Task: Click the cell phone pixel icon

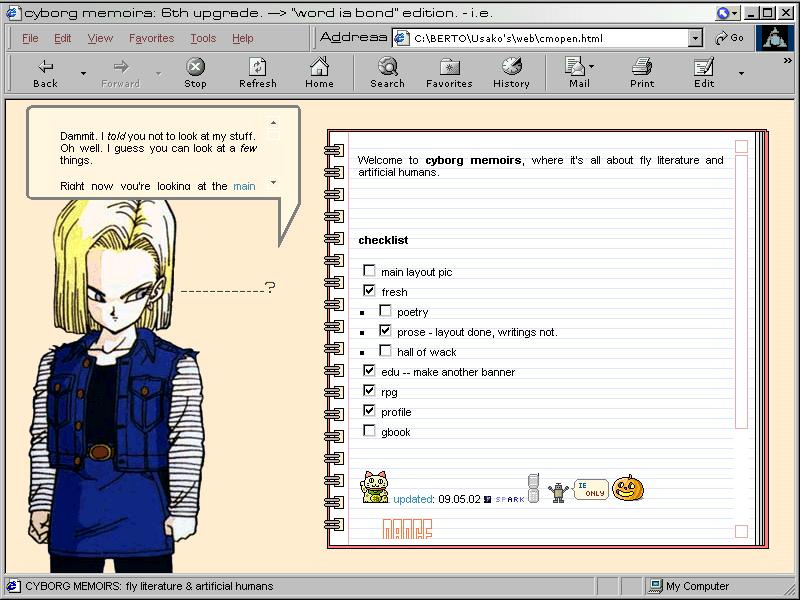Action: click(x=533, y=488)
